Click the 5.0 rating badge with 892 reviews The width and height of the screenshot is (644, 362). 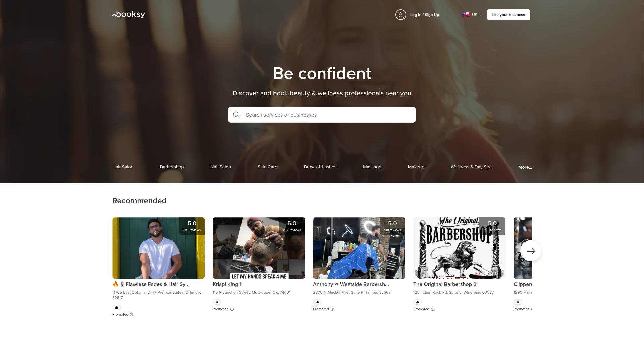point(492,226)
